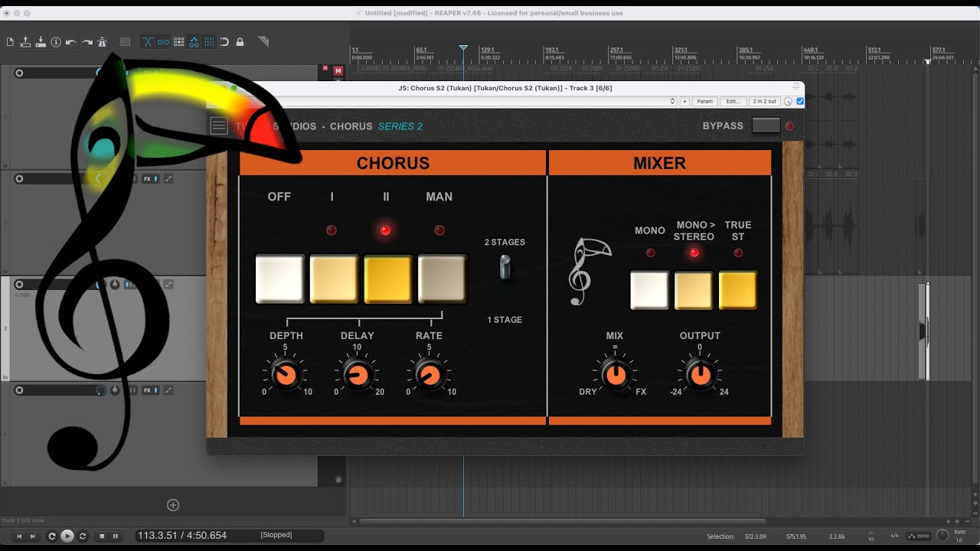Click the red M master mute button
980x551 pixels.
point(338,71)
